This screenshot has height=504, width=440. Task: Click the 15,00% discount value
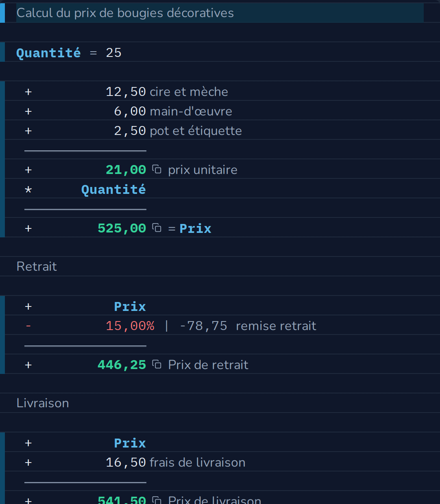[x=130, y=326]
